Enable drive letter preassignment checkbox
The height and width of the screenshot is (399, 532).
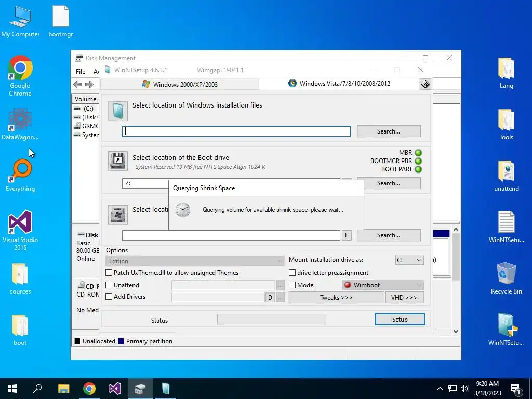(292, 272)
